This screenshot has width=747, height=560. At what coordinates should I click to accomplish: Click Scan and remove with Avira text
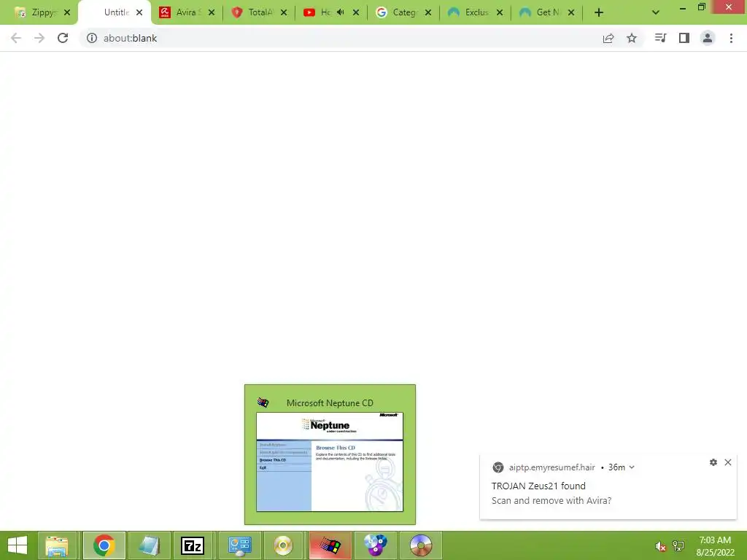coord(551,500)
